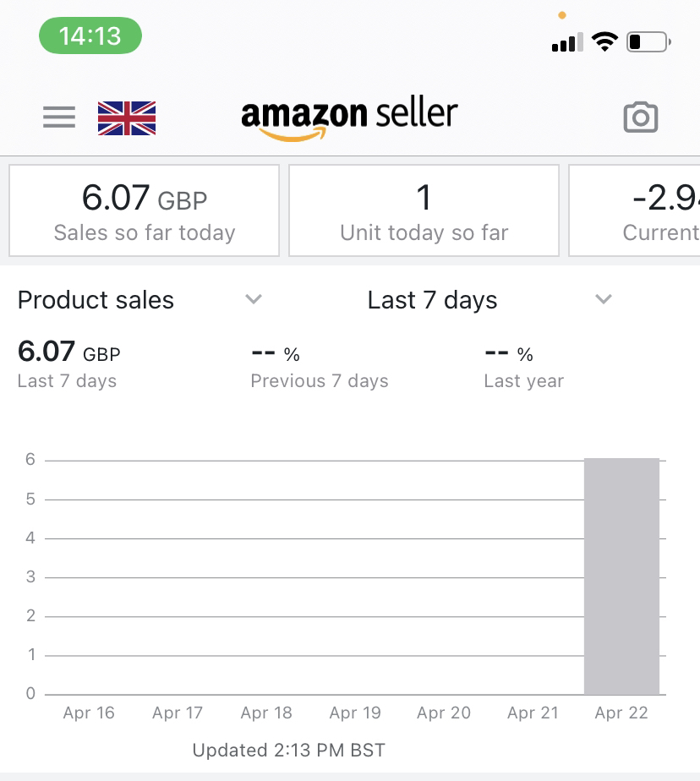Tap the green 14:13 time pill
Image resolution: width=700 pixels, height=781 pixels.
pos(90,36)
